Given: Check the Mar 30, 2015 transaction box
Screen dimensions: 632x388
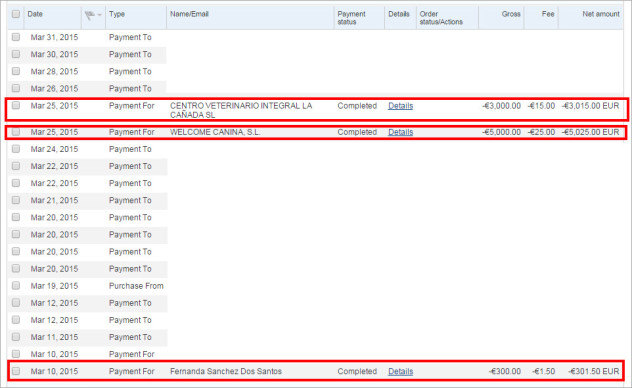Looking at the screenshot, I should tap(16, 54).
